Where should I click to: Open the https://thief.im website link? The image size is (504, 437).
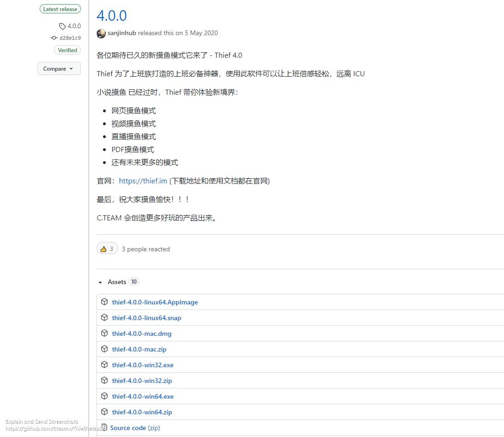pos(143,181)
